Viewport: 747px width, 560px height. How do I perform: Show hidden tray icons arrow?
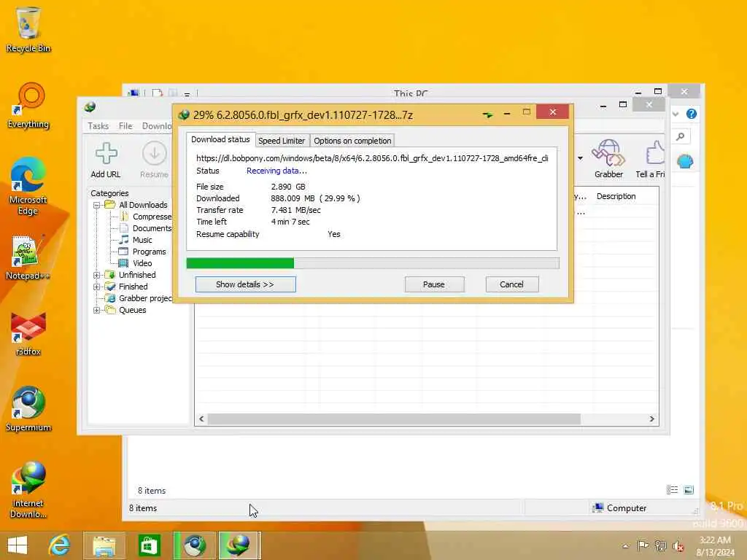625,546
